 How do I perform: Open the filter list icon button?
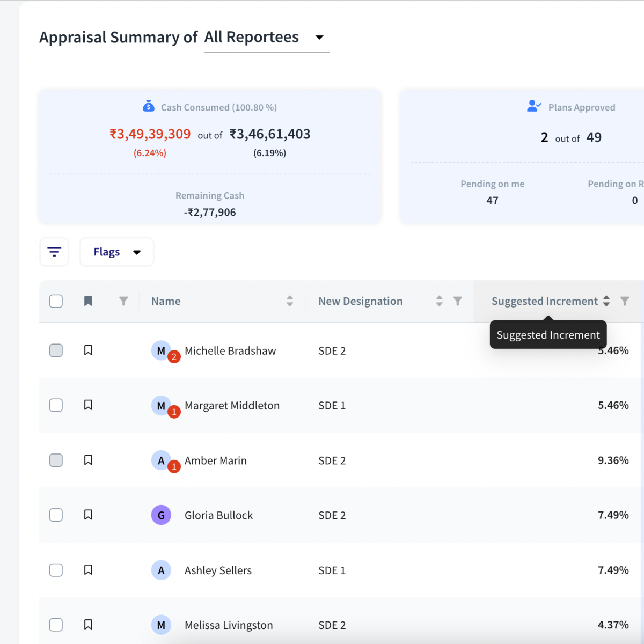pos(54,252)
